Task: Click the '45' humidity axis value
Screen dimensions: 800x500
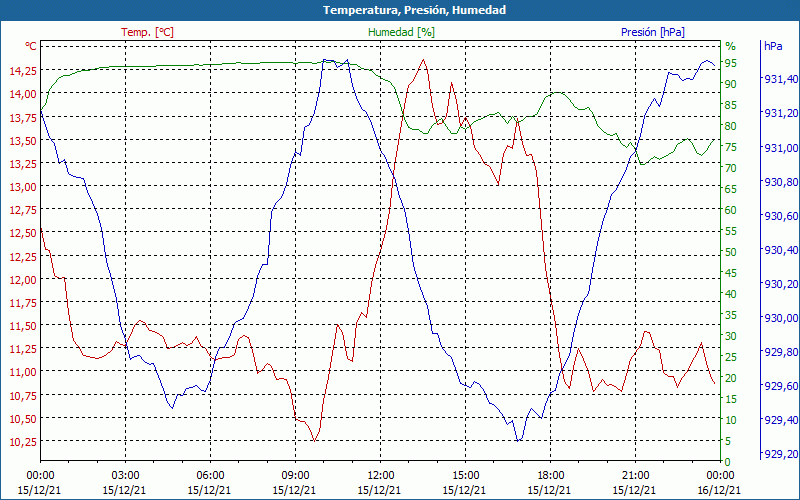Action: (x=731, y=273)
